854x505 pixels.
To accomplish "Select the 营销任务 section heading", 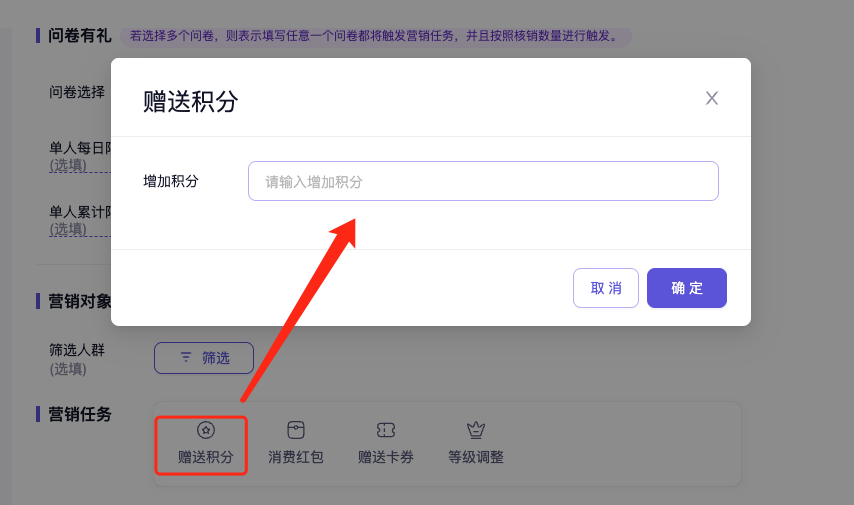I will click(79, 414).
